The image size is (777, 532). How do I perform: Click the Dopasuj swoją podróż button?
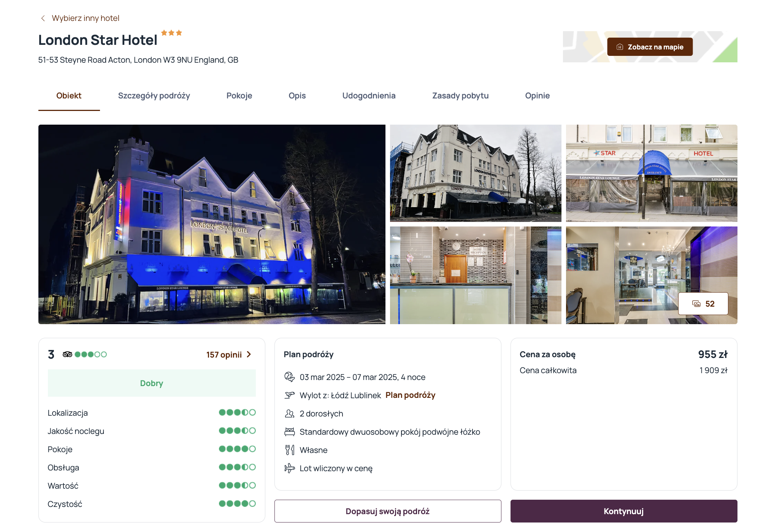[388, 511]
